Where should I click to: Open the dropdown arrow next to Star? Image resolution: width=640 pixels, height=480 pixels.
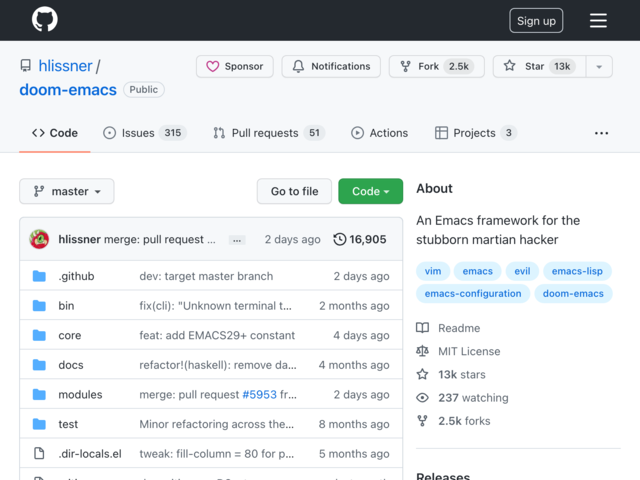[599, 66]
